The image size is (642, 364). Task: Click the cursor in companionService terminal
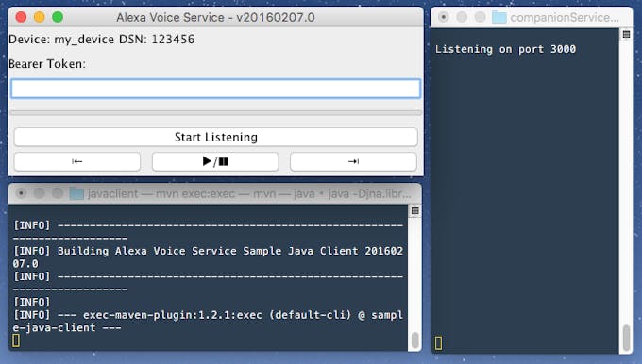(438, 342)
